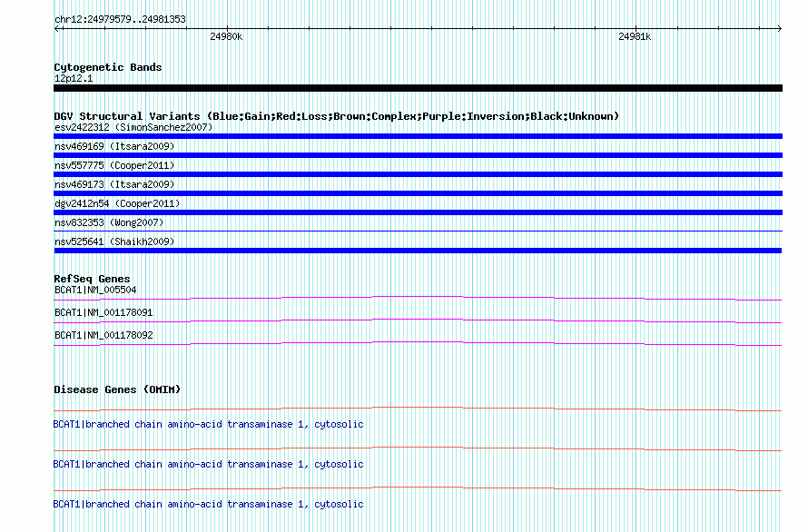Open nsv469173 (Itsara2009) variant label

point(114,184)
